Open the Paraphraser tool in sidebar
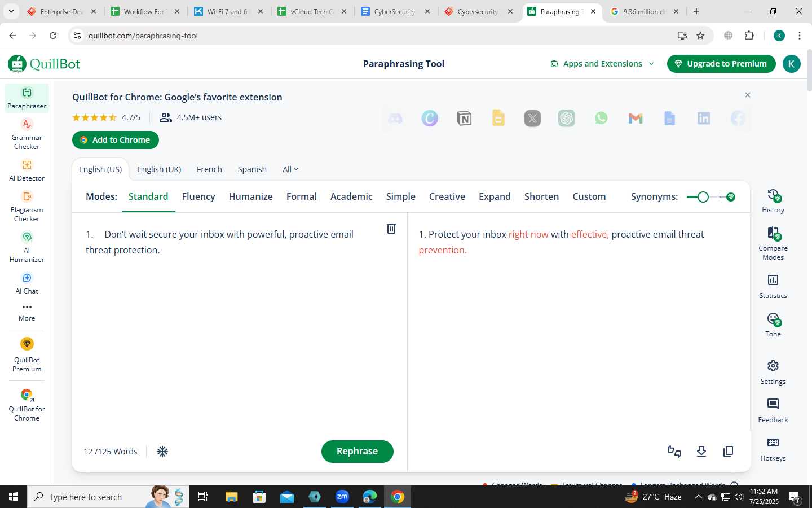 click(x=27, y=98)
